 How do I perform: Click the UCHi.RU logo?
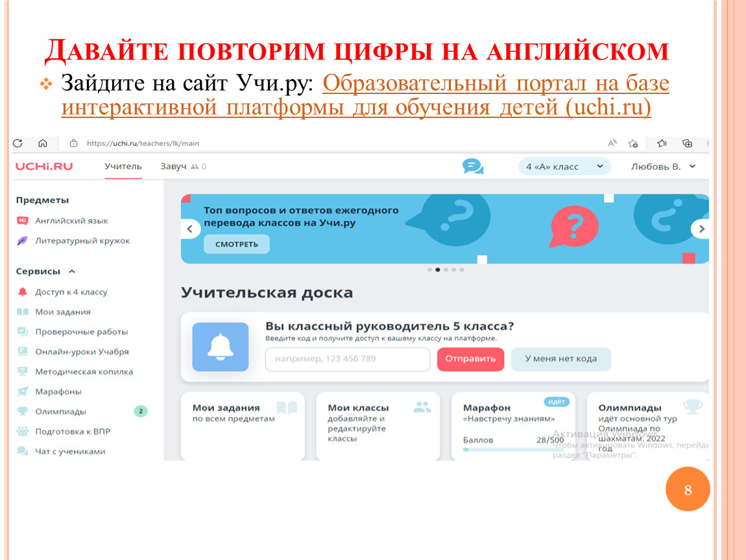[x=44, y=167]
